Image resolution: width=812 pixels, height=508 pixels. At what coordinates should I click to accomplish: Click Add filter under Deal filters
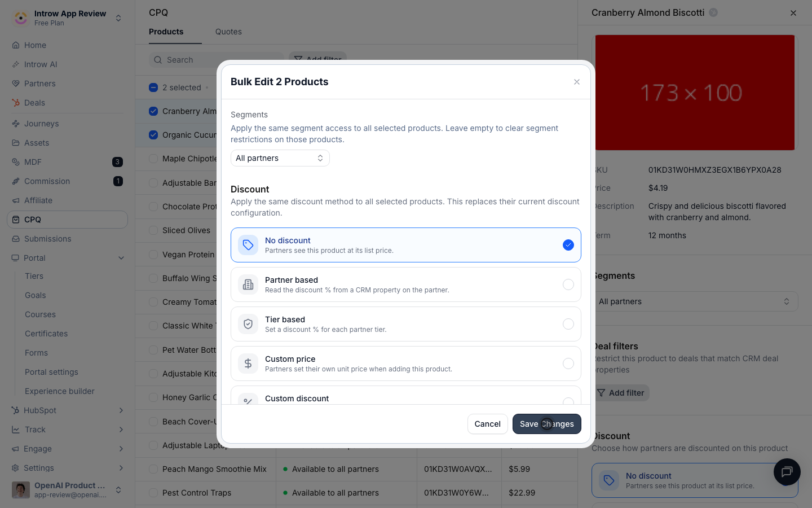(x=620, y=393)
